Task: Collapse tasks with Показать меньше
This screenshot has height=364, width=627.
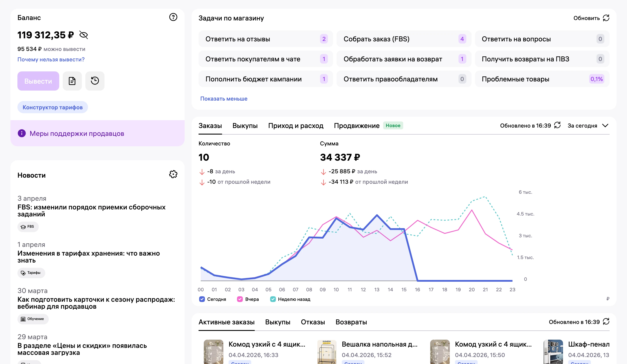Action: (224, 99)
